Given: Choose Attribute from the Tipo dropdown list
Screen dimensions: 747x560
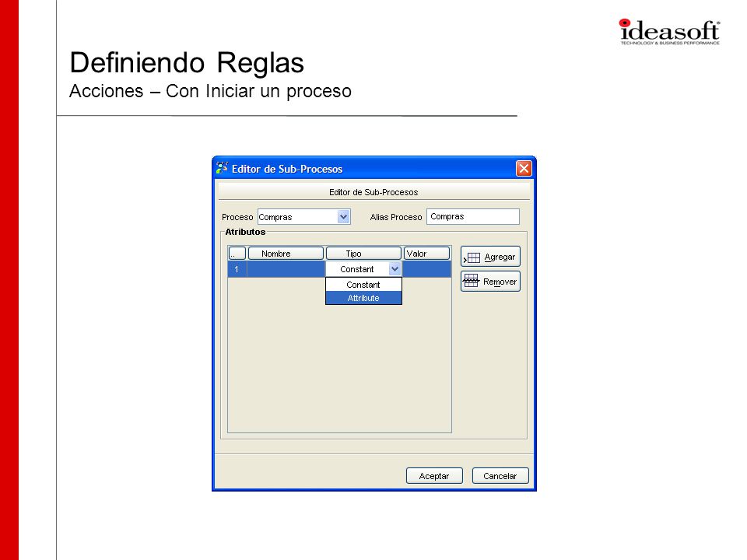Looking at the screenshot, I should click(x=363, y=298).
